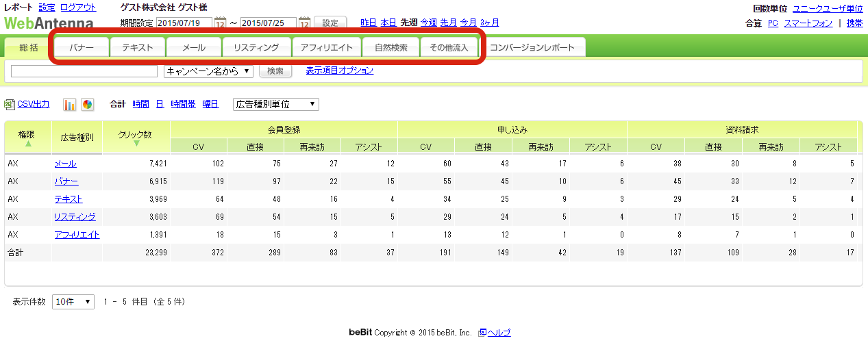Click the WebAntenna logo
This screenshot has height=345, width=868.
[x=49, y=23]
